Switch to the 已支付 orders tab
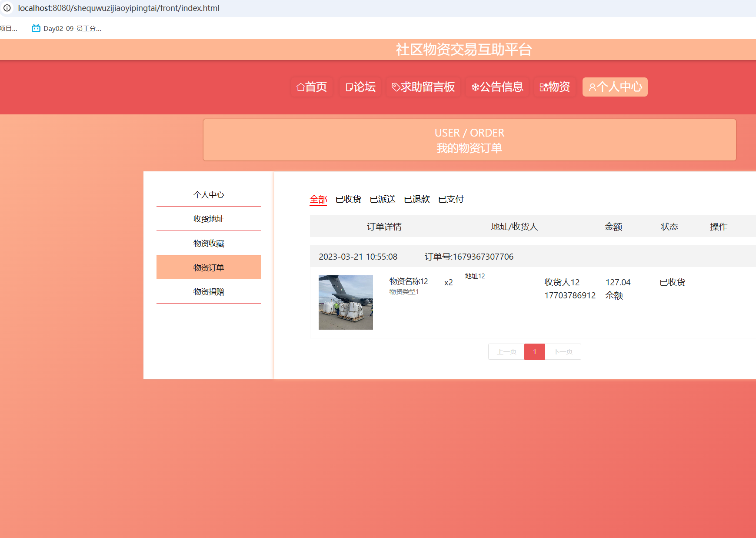Screen dimensions: 756x538 (x=451, y=199)
